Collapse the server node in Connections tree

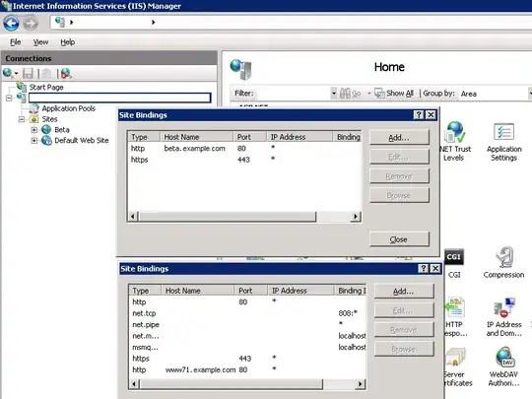click(x=9, y=99)
